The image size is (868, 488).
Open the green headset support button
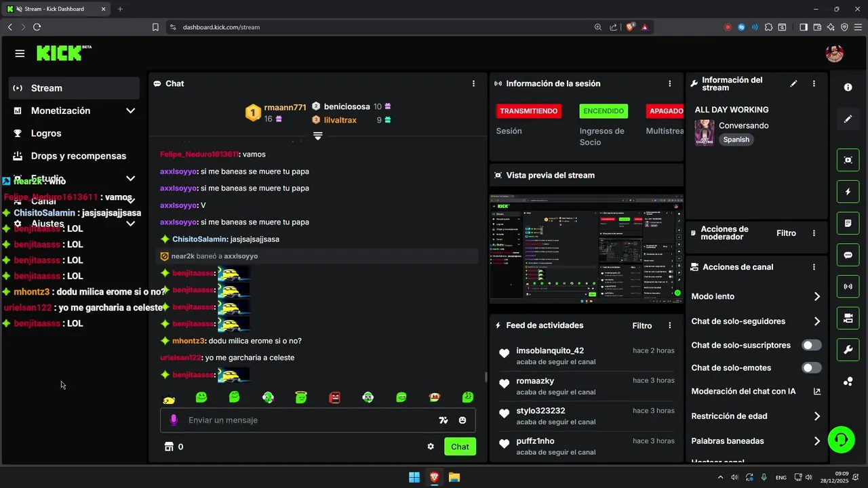click(x=842, y=439)
